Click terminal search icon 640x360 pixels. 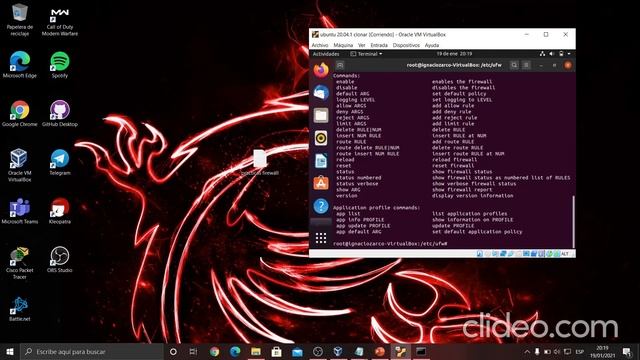click(x=514, y=65)
